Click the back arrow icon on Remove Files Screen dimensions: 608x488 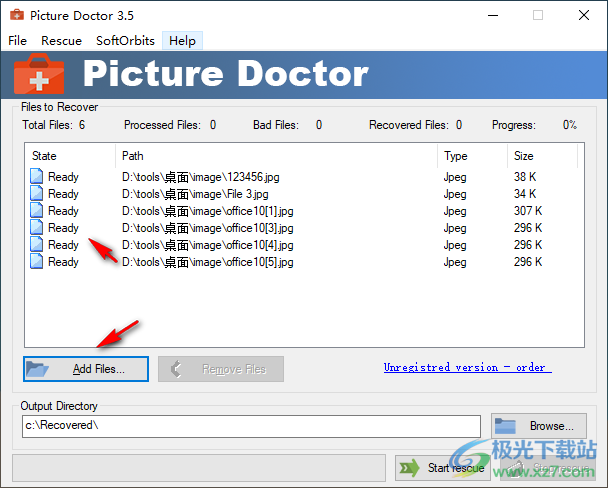(176, 369)
